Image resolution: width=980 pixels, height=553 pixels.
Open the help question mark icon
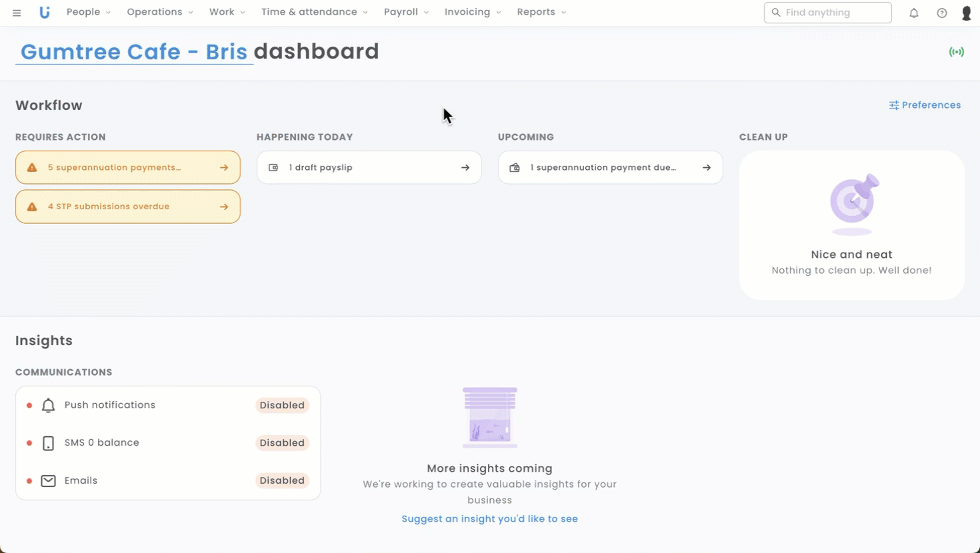[942, 13]
